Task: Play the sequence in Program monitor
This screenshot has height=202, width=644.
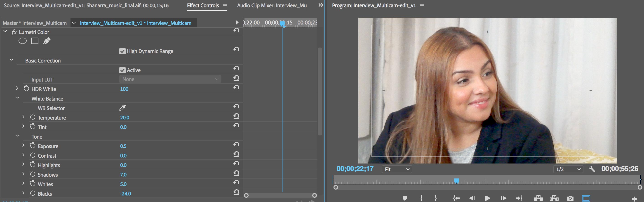Action: tap(487, 198)
